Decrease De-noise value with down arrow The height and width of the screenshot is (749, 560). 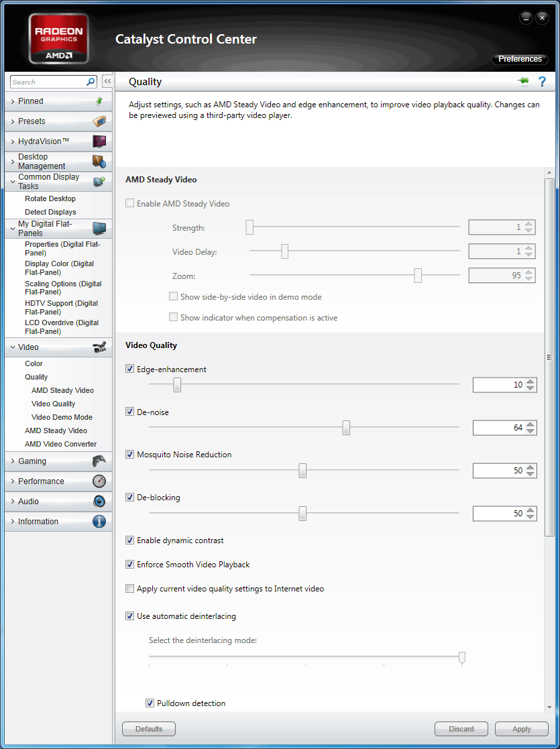(530, 431)
